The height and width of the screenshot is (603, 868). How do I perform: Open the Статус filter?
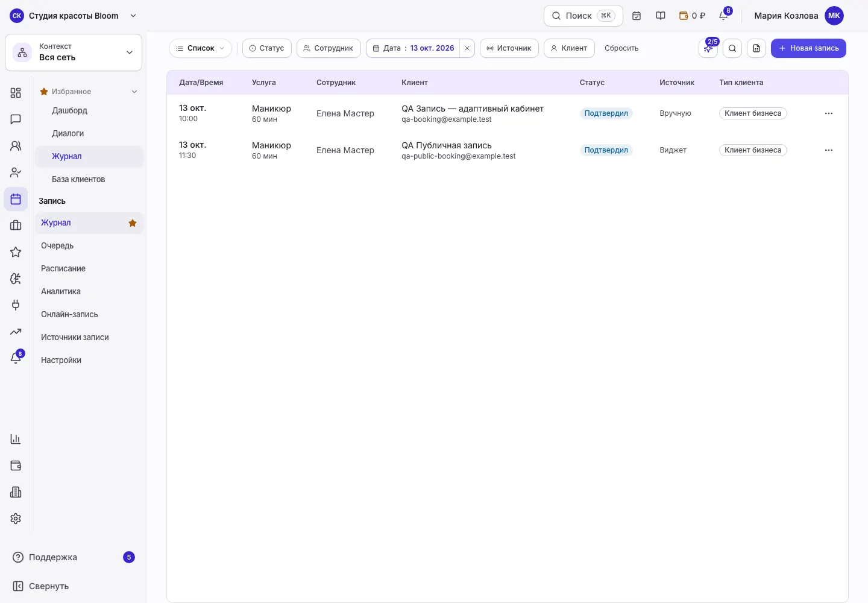pos(267,48)
